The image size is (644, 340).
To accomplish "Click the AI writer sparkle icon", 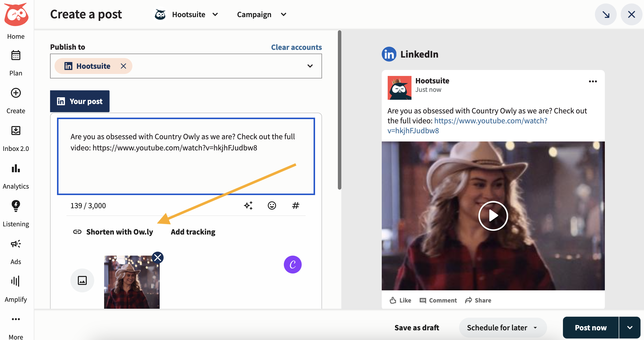I will pyautogui.click(x=248, y=205).
